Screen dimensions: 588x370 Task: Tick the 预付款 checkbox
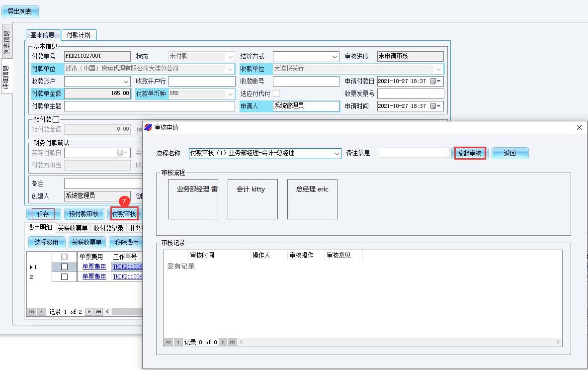tap(56, 119)
